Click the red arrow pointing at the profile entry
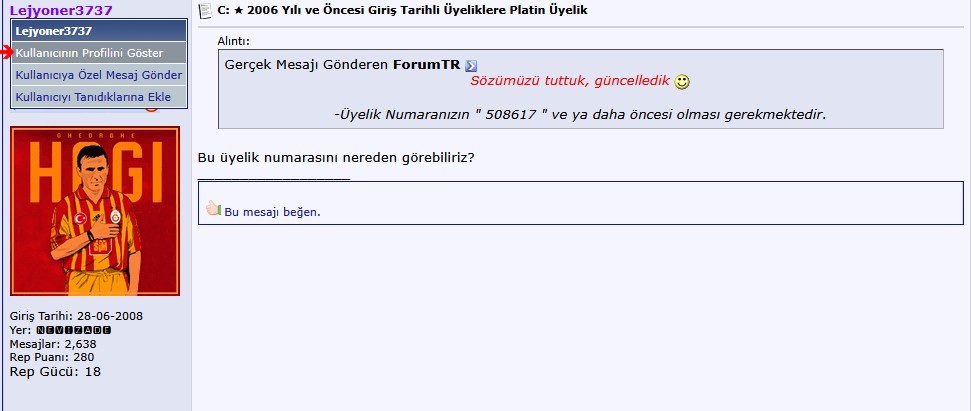The image size is (971, 411). point(7,53)
